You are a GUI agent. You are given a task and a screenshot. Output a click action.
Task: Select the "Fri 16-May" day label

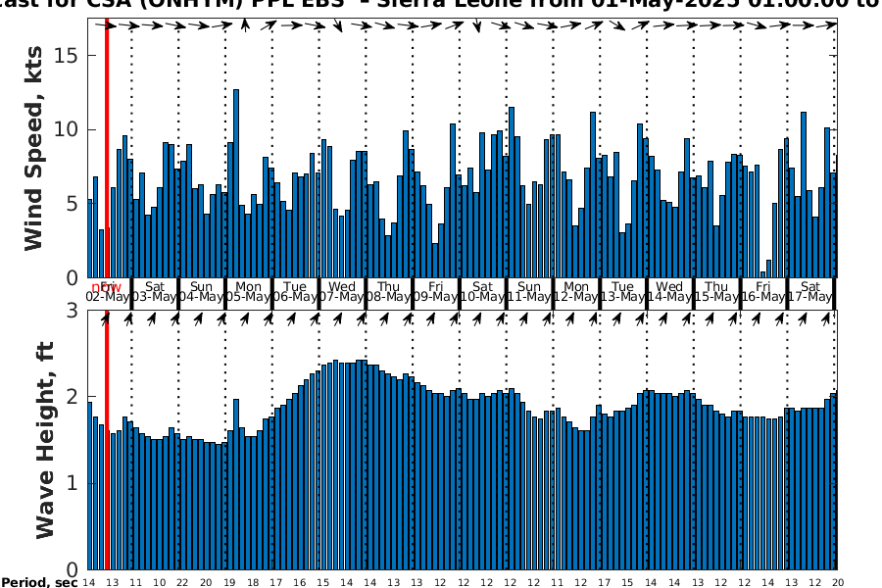coord(762,291)
